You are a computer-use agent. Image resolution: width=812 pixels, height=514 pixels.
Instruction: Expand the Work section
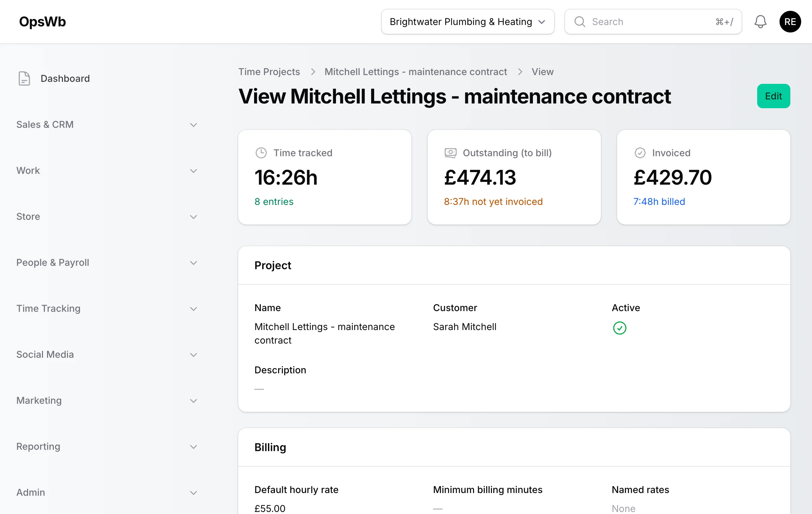click(x=107, y=170)
